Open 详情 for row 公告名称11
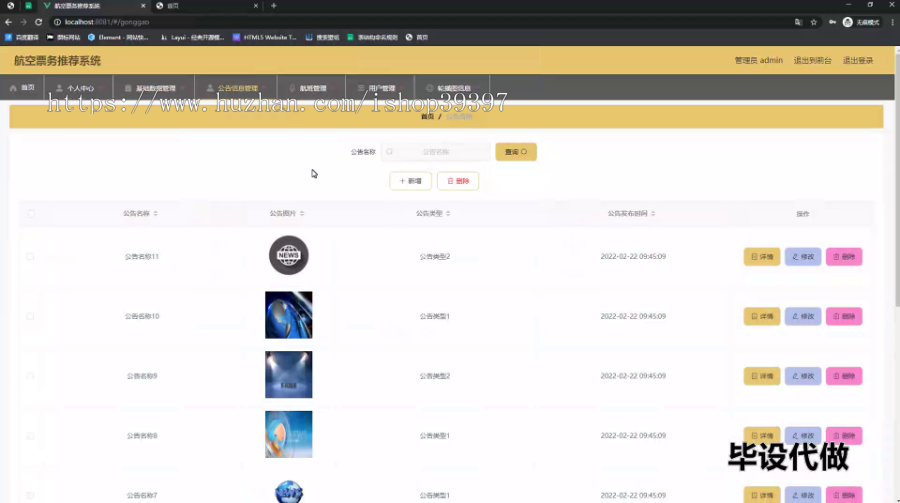 pos(762,257)
